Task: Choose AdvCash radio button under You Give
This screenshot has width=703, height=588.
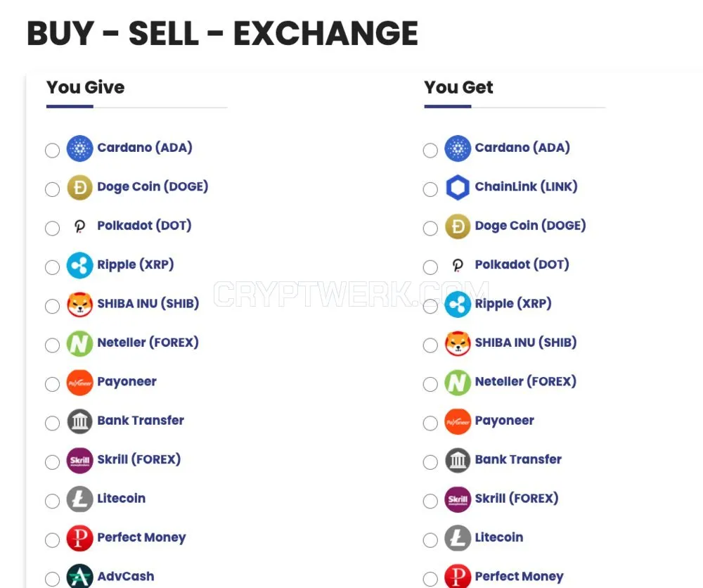Action: [x=53, y=579]
